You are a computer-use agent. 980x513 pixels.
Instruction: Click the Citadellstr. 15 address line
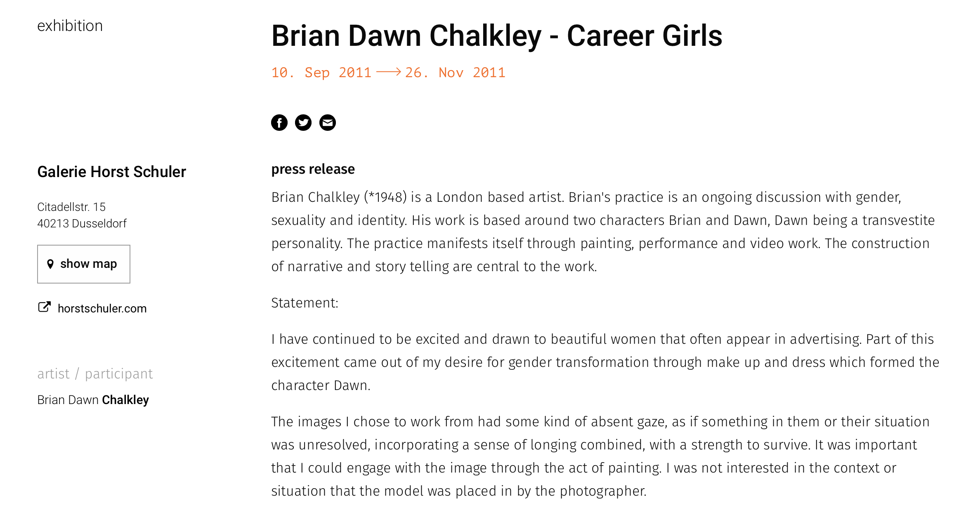71,207
